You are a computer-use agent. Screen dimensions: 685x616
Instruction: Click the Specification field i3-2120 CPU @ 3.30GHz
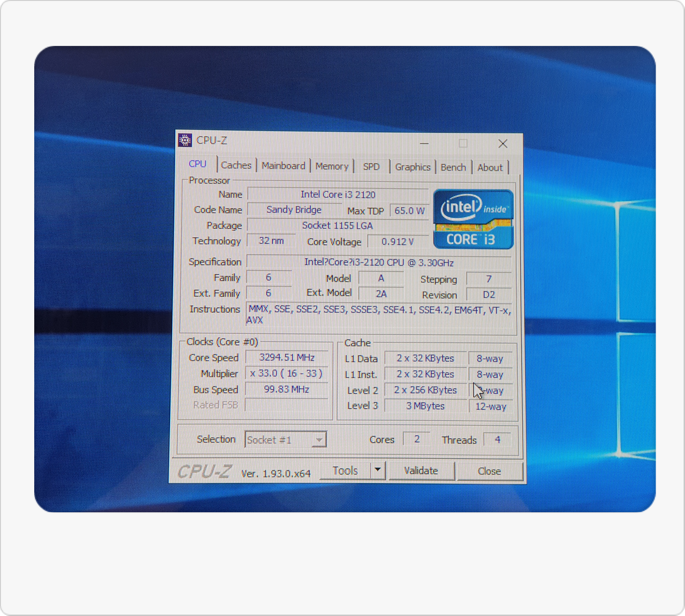(379, 263)
